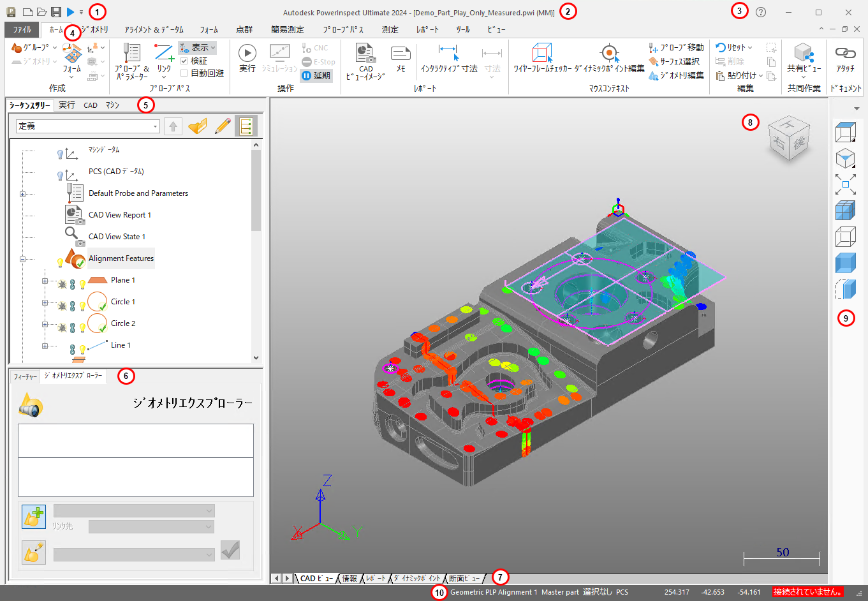The height and width of the screenshot is (601, 868).
Task: Open Help with the question mark icon
Action: pyautogui.click(x=761, y=12)
